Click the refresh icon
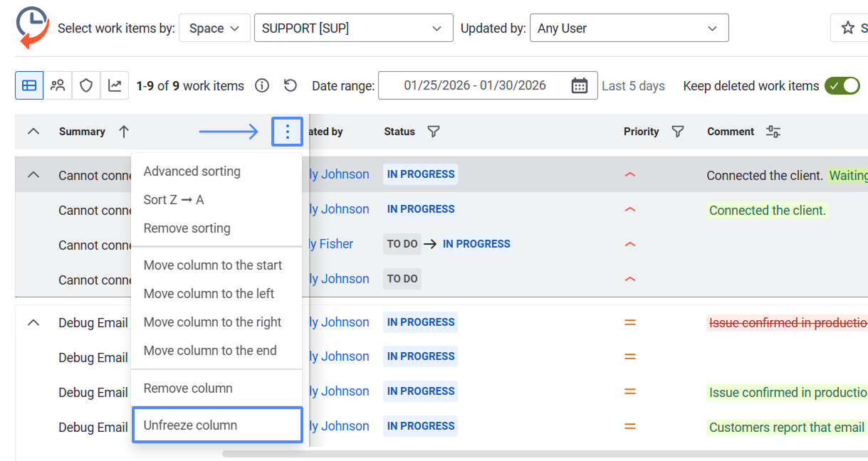This screenshot has height=461, width=868. [x=290, y=86]
